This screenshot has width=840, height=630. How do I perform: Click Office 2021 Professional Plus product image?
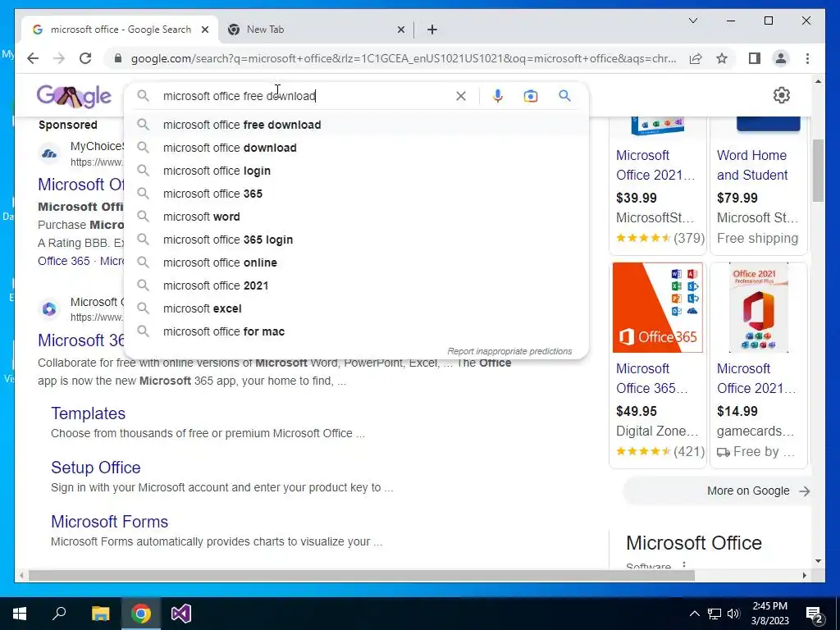pos(758,308)
